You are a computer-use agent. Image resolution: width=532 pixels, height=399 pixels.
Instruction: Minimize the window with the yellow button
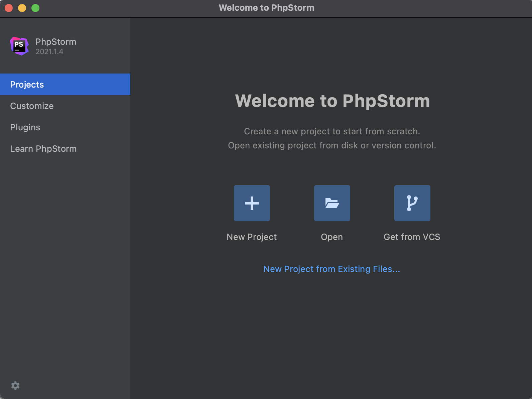point(22,8)
